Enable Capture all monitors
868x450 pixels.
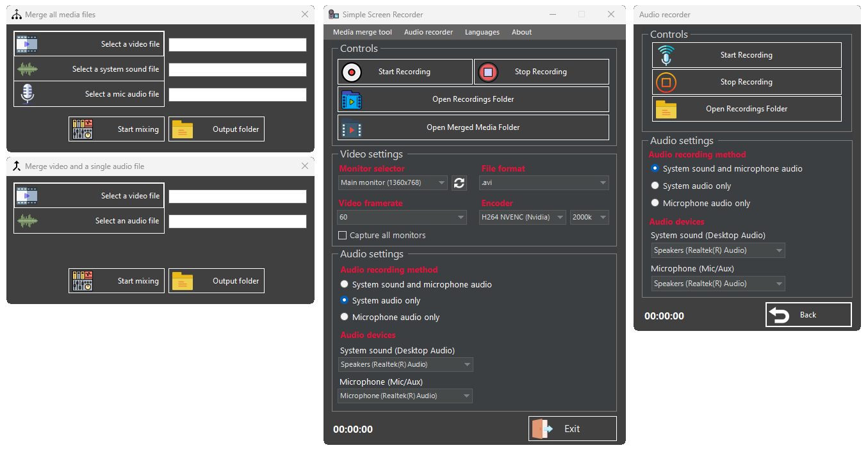tap(343, 235)
